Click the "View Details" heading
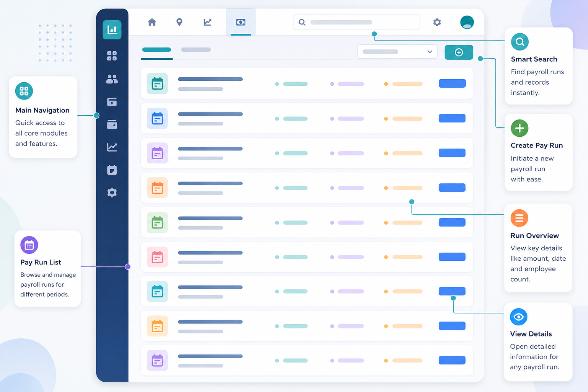 [531, 334]
